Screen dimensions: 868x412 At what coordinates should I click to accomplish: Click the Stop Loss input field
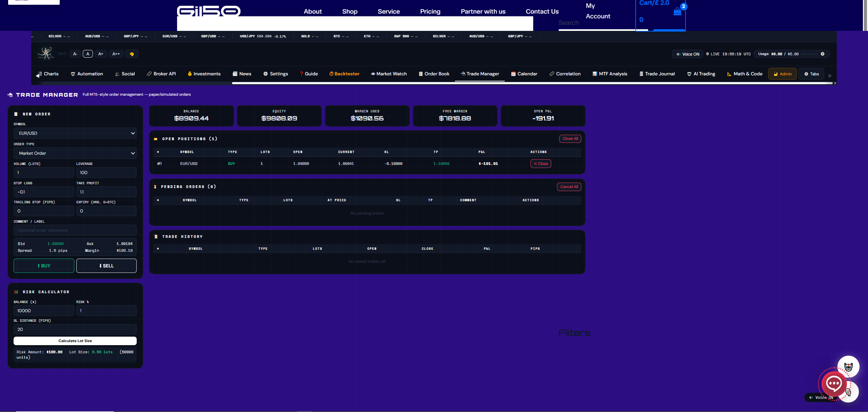(x=44, y=192)
